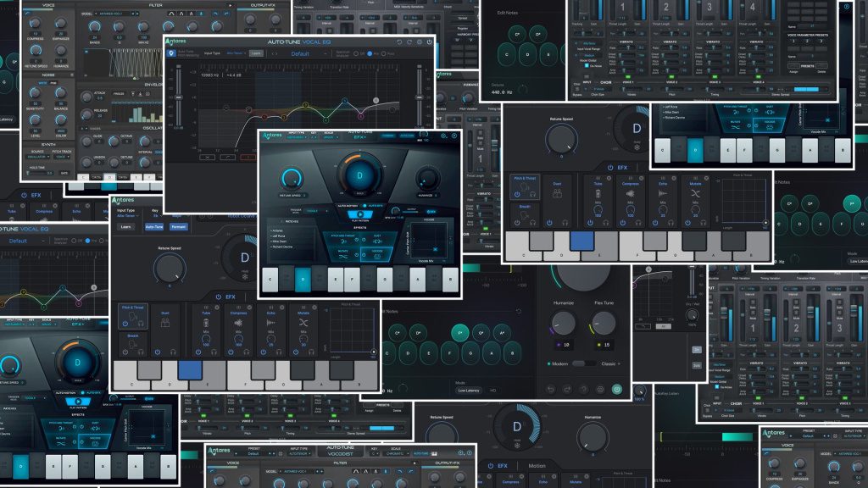Open the Scale dropdown in the center EFX+ window
Viewport: 868px width, 488px height.
331,137
